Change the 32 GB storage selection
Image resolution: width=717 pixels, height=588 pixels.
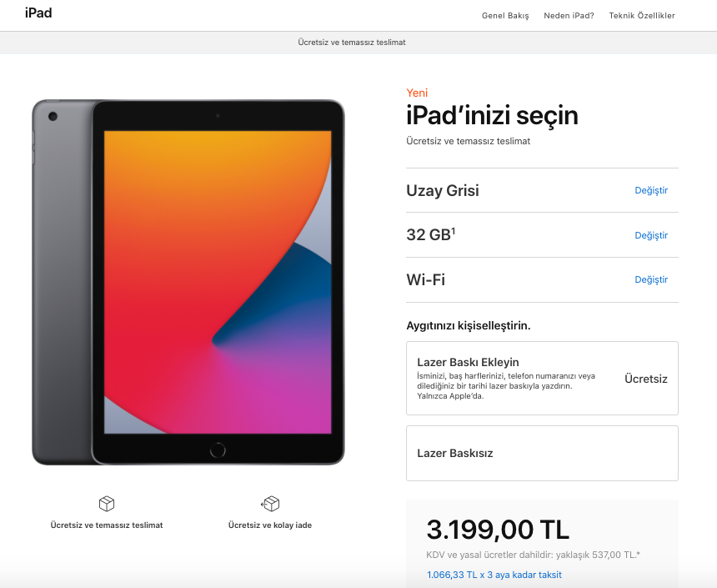click(x=651, y=235)
